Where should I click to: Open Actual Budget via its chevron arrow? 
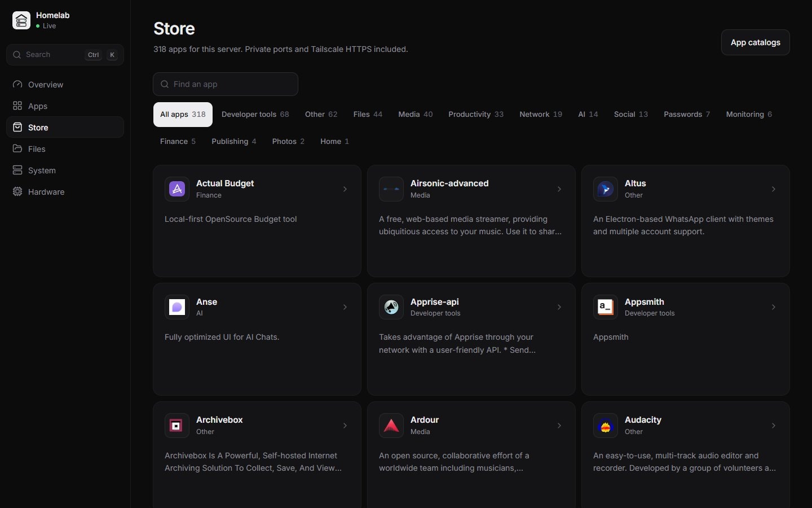345,189
